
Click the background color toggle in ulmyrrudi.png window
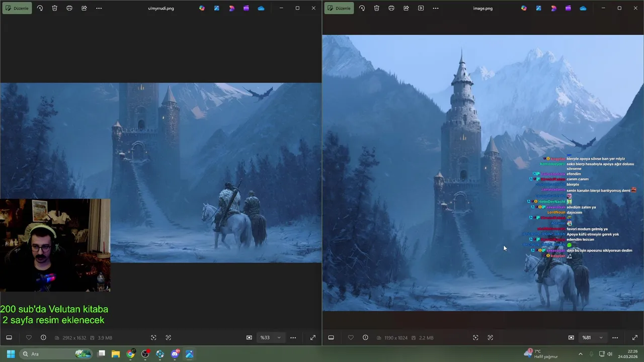[249, 337]
